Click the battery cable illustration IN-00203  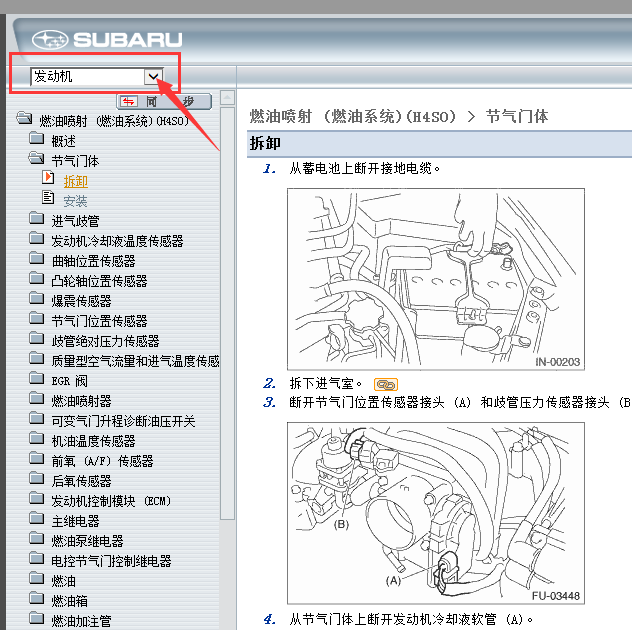tap(436, 279)
